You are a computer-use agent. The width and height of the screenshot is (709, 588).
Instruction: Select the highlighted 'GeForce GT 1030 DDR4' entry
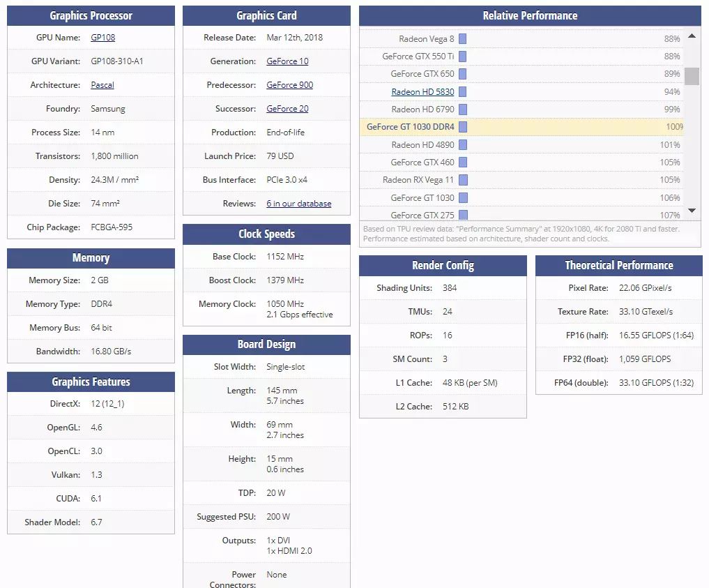[x=410, y=127]
